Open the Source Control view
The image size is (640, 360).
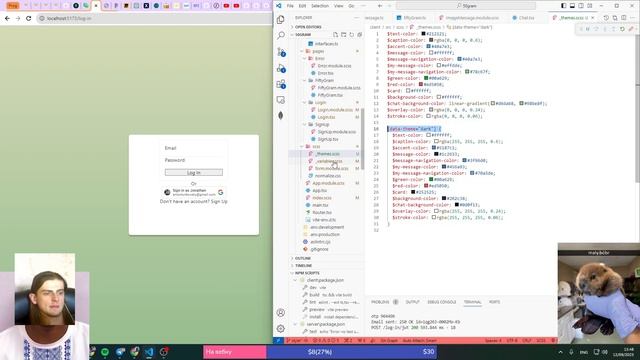pos(281,52)
